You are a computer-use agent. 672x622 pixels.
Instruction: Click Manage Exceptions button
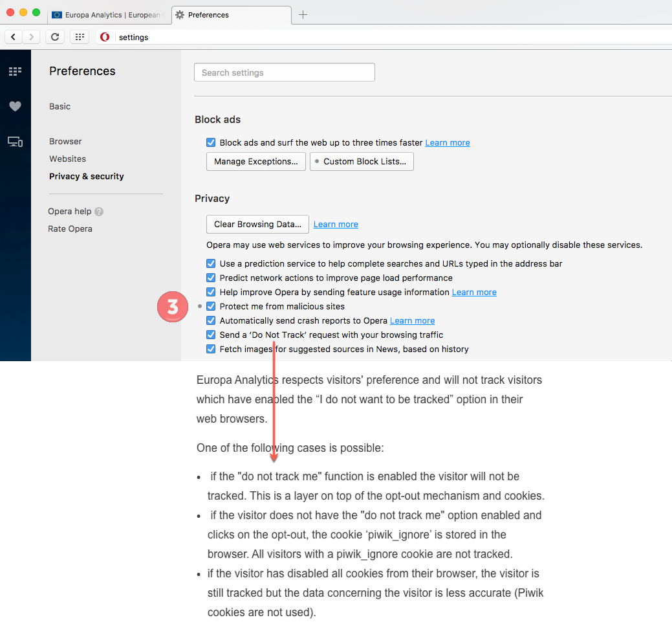[x=256, y=162]
